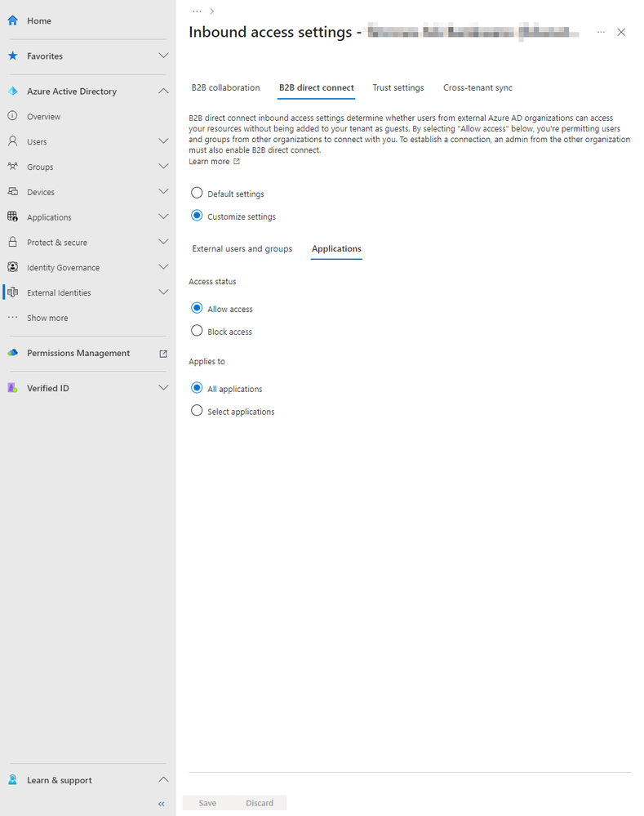Open Permissions Management label in sidebar
This screenshot has width=644, height=816.
[78, 353]
